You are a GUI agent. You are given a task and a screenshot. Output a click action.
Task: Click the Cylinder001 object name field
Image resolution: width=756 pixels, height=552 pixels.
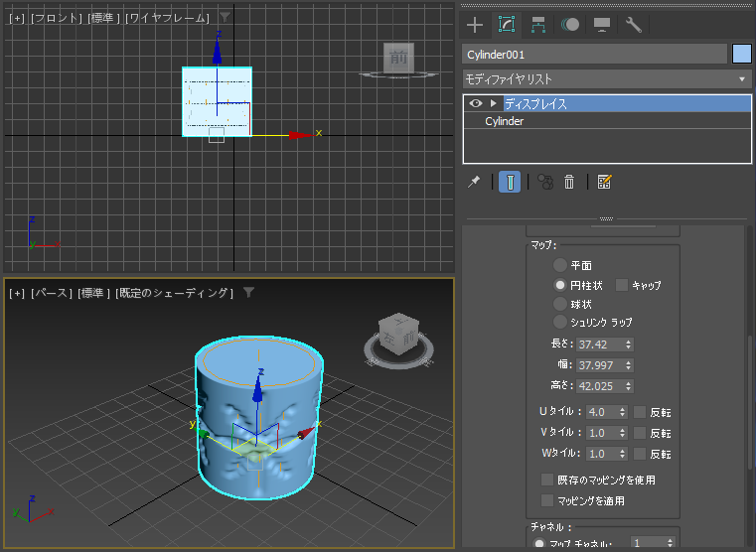point(594,55)
